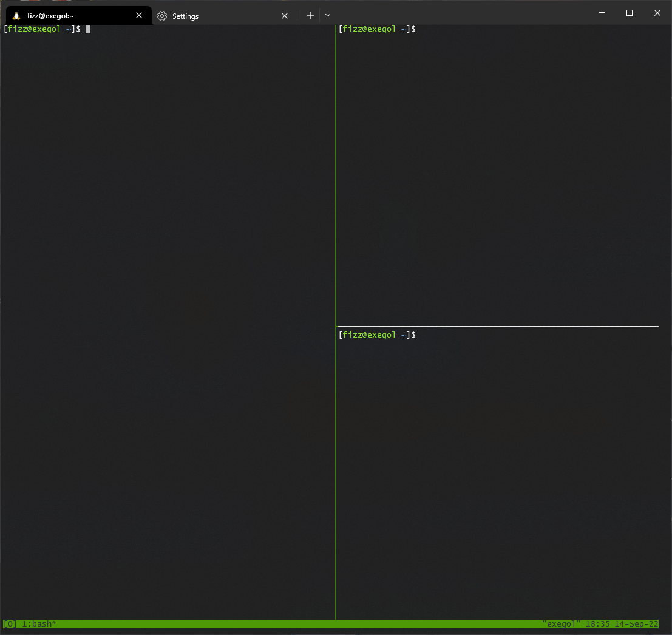Select the 1:bash* window in status bar
This screenshot has height=635, width=672.
[x=39, y=624]
